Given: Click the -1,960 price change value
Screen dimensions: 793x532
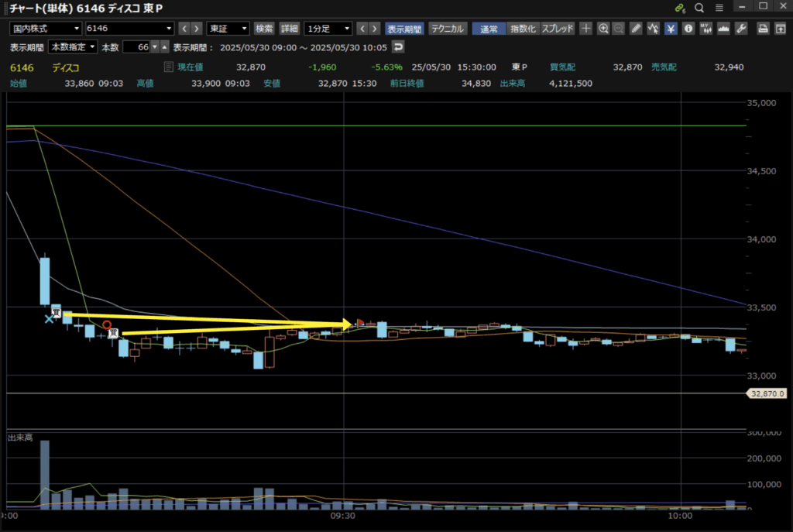Looking at the screenshot, I should pyautogui.click(x=322, y=67).
